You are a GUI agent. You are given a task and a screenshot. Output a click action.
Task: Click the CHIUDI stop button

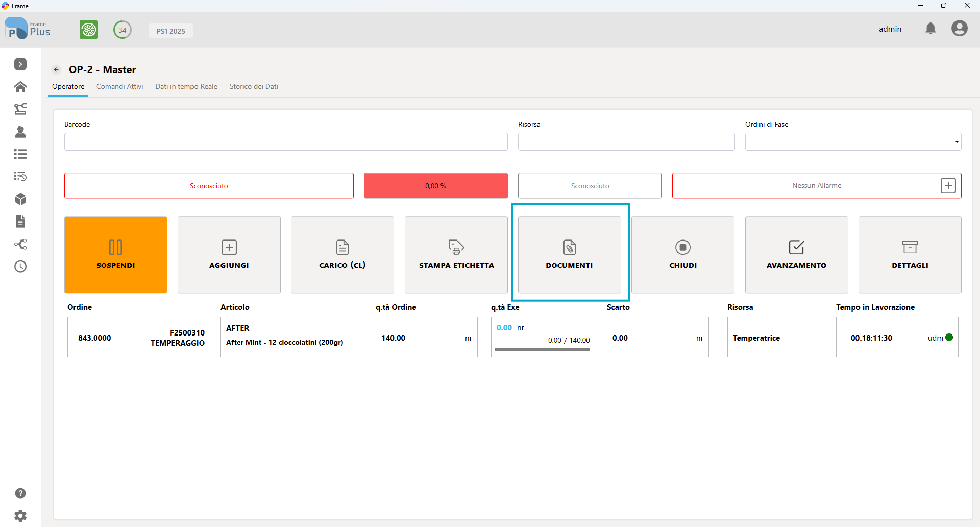pyautogui.click(x=683, y=254)
